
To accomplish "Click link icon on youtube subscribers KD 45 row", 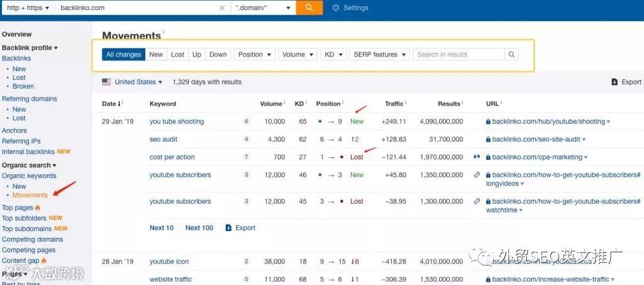I will coord(477,201).
